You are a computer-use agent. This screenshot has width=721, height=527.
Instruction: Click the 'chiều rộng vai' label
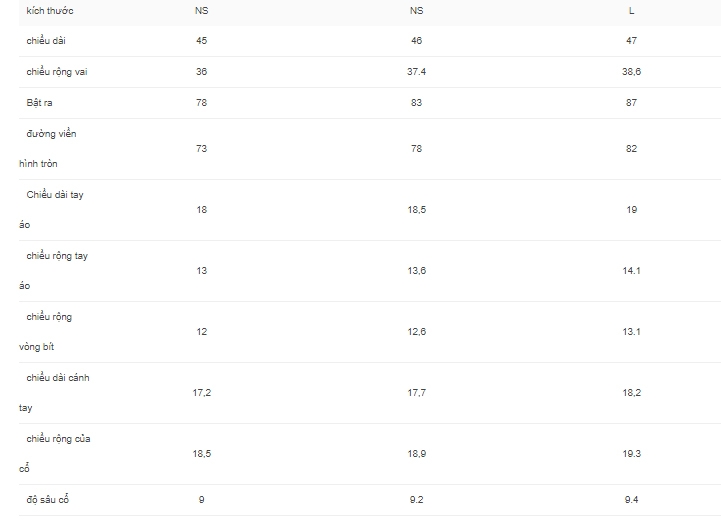[57, 72]
